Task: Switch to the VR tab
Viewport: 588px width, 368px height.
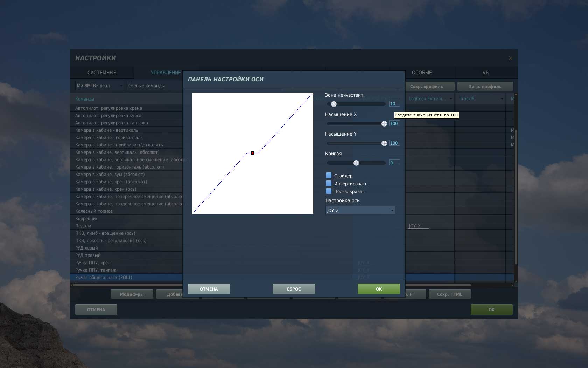Action: pyautogui.click(x=485, y=73)
